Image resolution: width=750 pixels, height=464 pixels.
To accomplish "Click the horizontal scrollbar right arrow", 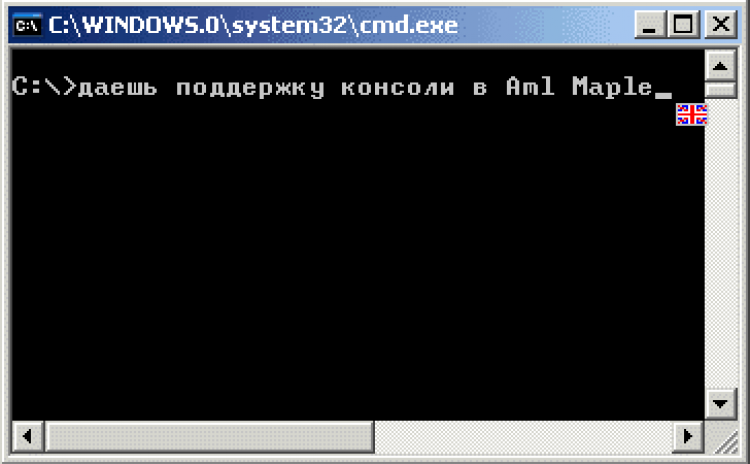I will click(x=688, y=436).
